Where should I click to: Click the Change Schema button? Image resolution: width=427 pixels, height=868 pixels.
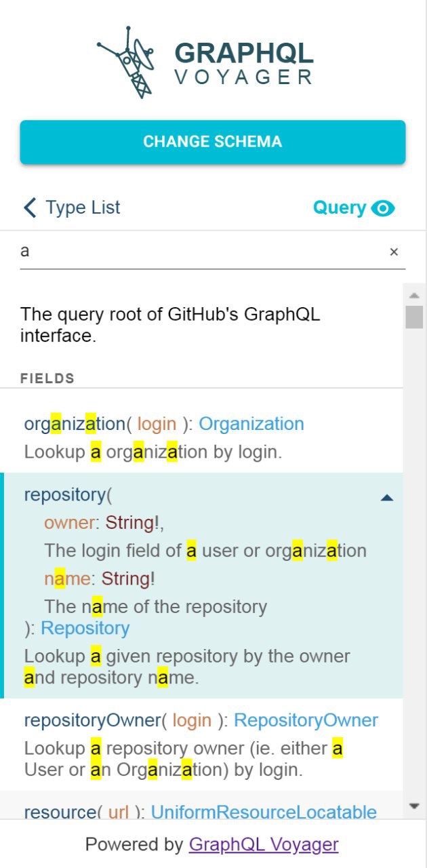[213, 142]
